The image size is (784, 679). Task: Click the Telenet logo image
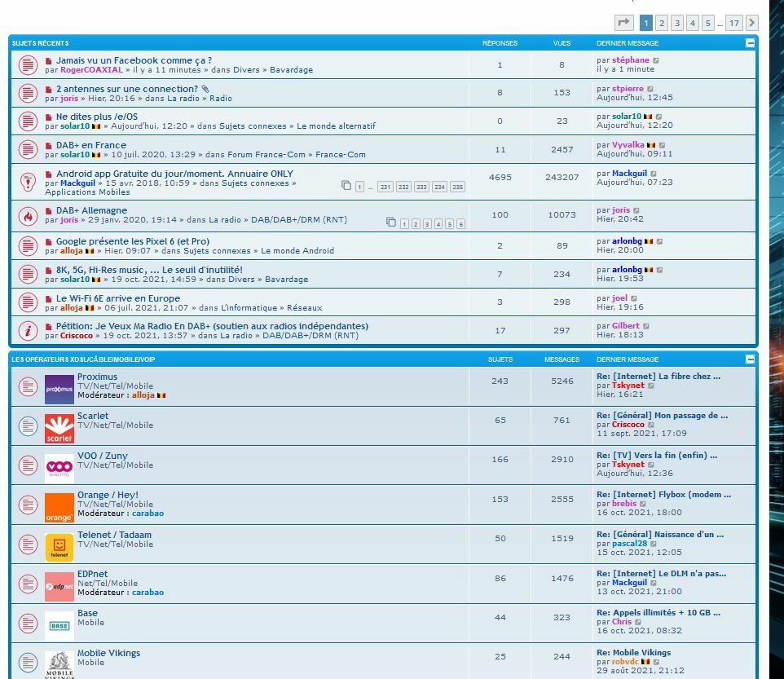click(x=59, y=548)
